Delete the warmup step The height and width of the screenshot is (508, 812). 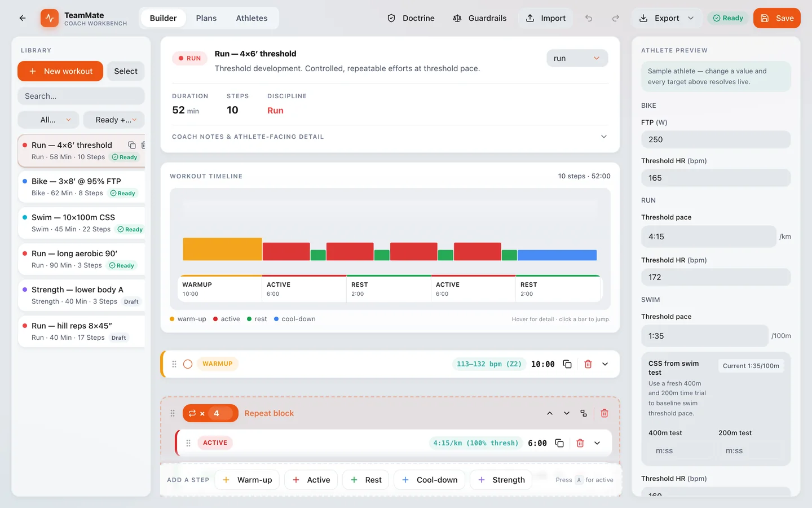588,364
